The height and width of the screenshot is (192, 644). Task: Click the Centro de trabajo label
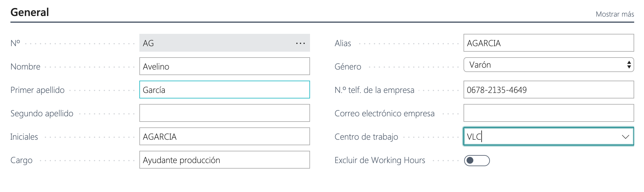(366, 137)
